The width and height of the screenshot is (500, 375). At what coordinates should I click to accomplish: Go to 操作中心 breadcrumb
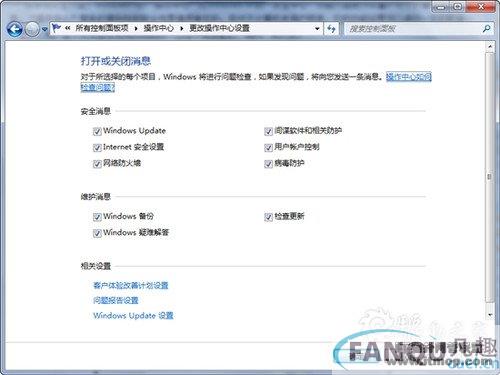pos(159,28)
